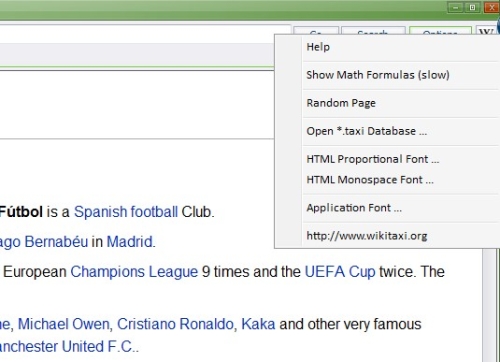Select Show Math Formulas (slow)
Screen dimensions: 500x362
point(400,75)
